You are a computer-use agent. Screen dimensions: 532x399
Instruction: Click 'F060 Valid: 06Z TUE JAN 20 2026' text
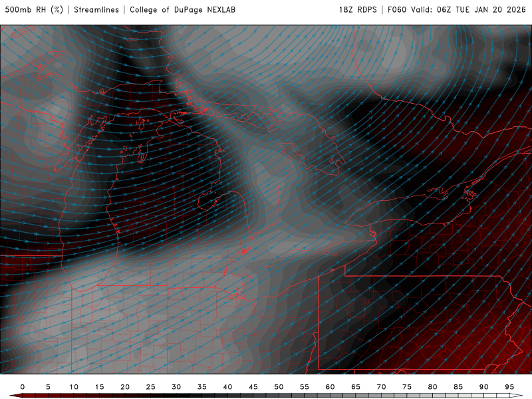click(457, 10)
